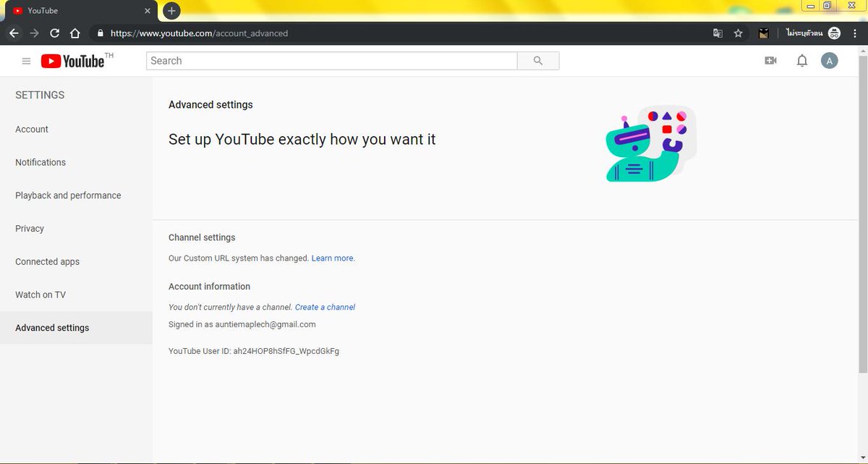Click the signed in email text

pos(242,324)
